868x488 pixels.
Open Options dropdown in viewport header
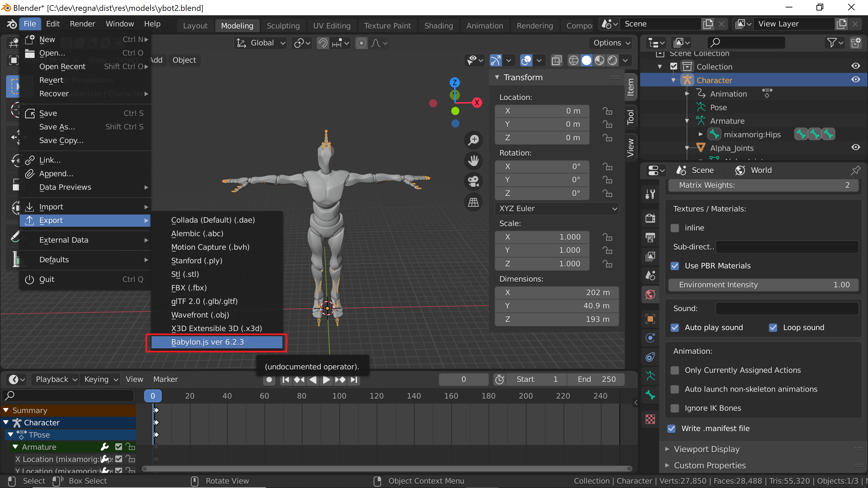(x=611, y=43)
